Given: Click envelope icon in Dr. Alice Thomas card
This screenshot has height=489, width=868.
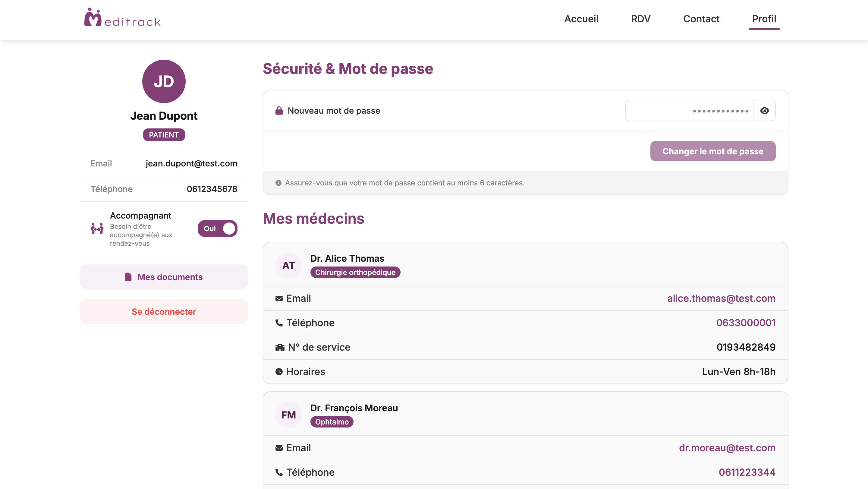Looking at the screenshot, I should [x=279, y=298].
